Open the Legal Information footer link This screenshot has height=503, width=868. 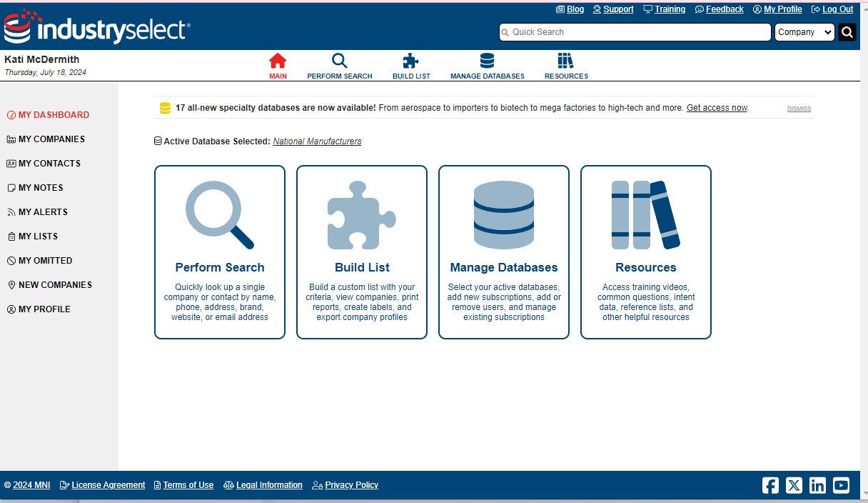pos(263,485)
